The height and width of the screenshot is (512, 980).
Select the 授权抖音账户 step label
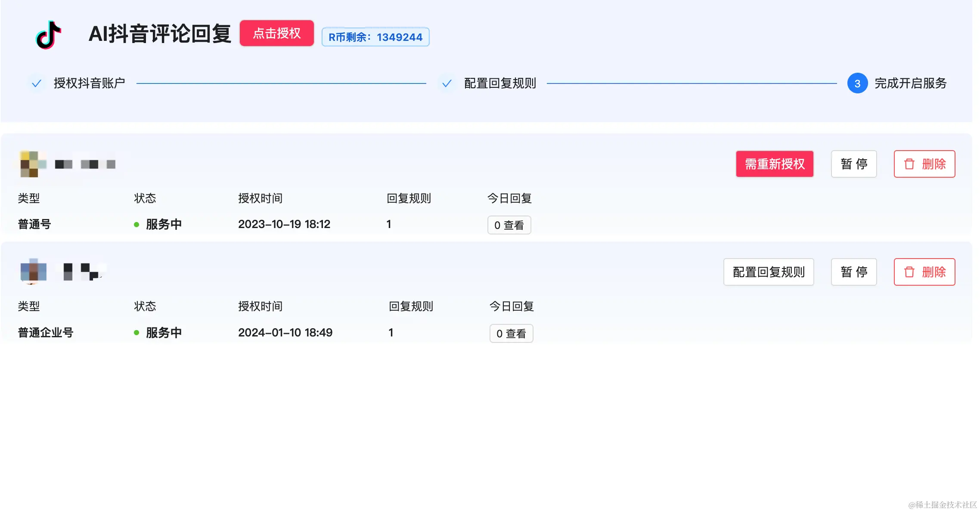pyautogui.click(x=89, y=83)
